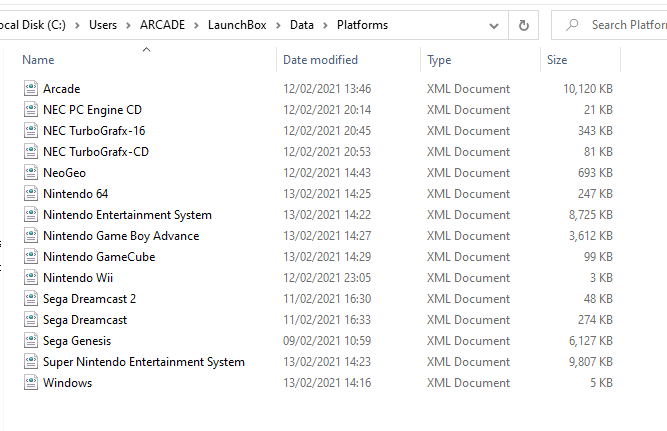
Task: Select the Arcade file name
Action: point(62,88)
